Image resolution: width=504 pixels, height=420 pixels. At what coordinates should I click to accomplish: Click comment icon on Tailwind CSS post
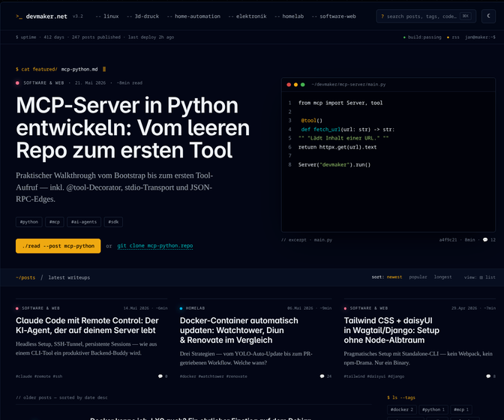click(488, 376)
